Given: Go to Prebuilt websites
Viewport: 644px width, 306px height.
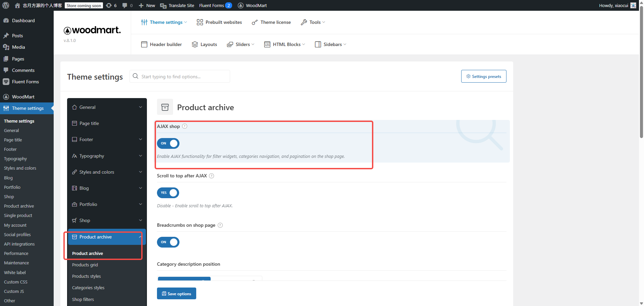Looking at the screenshot, I should tap(219, 22).
